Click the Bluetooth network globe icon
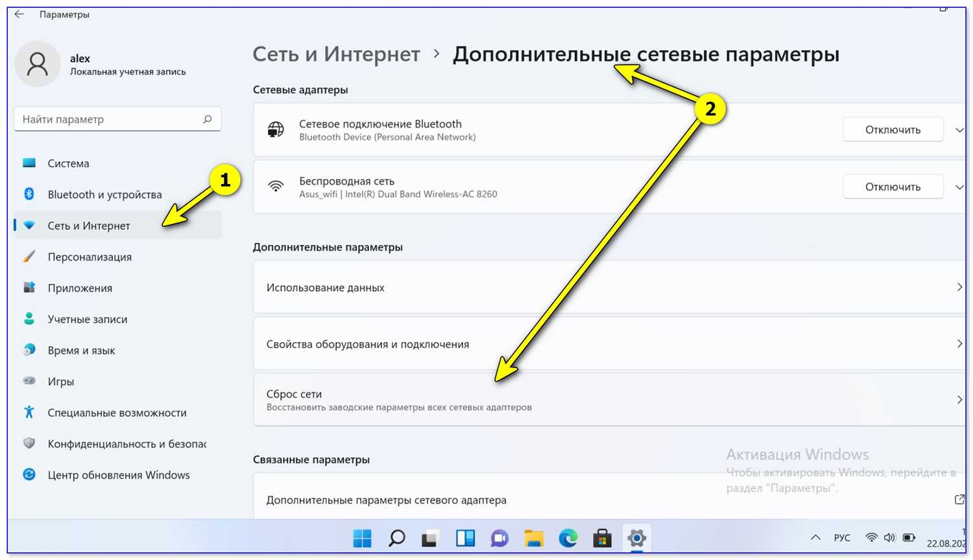The height and width of the screenshot is (560, 973). pos(276,130)
